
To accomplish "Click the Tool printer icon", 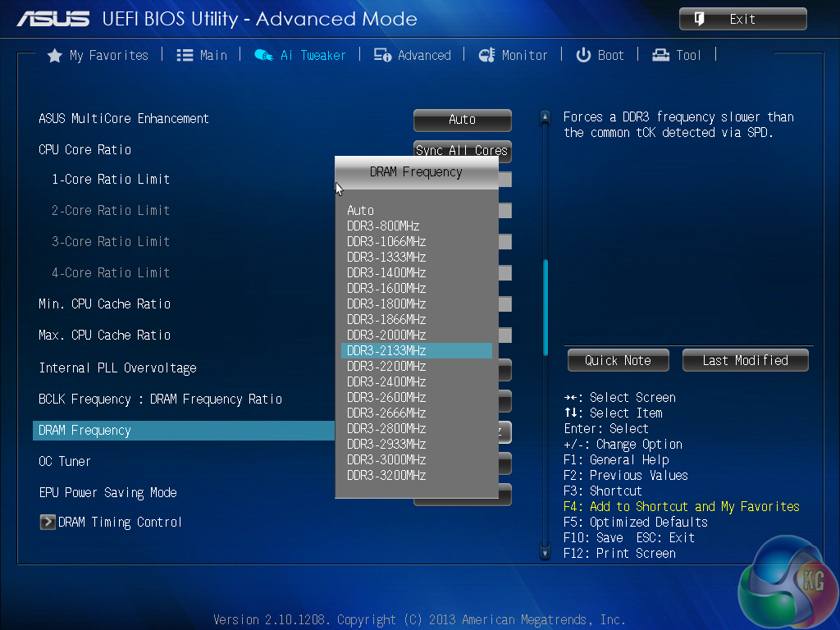I will point(660,55).
